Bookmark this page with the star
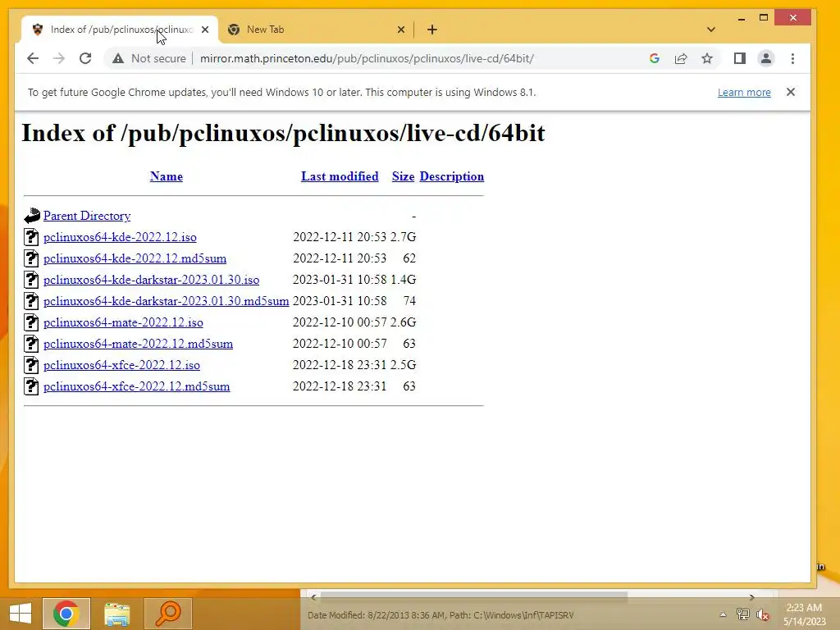The height and width of the screenshot is (630, 840). (707, 58)
